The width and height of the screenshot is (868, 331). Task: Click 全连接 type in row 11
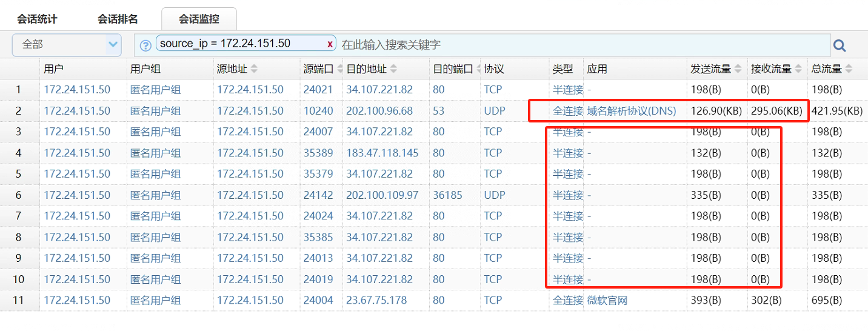[x=567, y=300]
